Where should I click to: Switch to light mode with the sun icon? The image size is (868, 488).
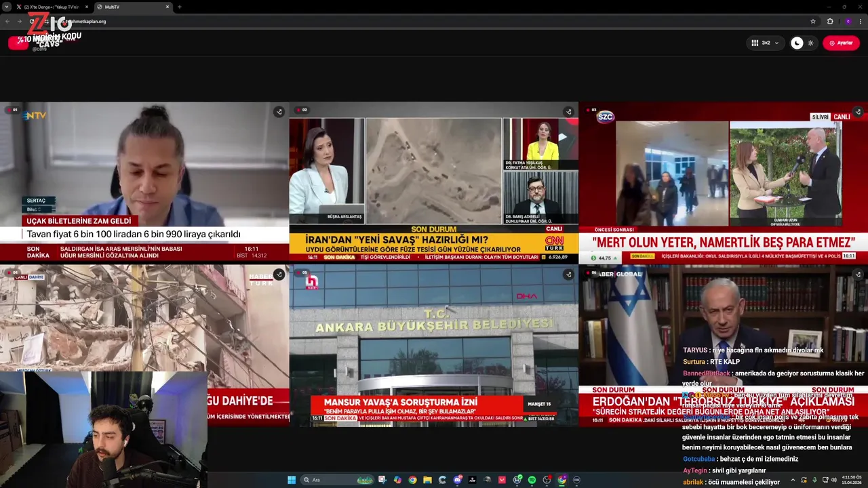pyautogui.click(x=810, y=43)
